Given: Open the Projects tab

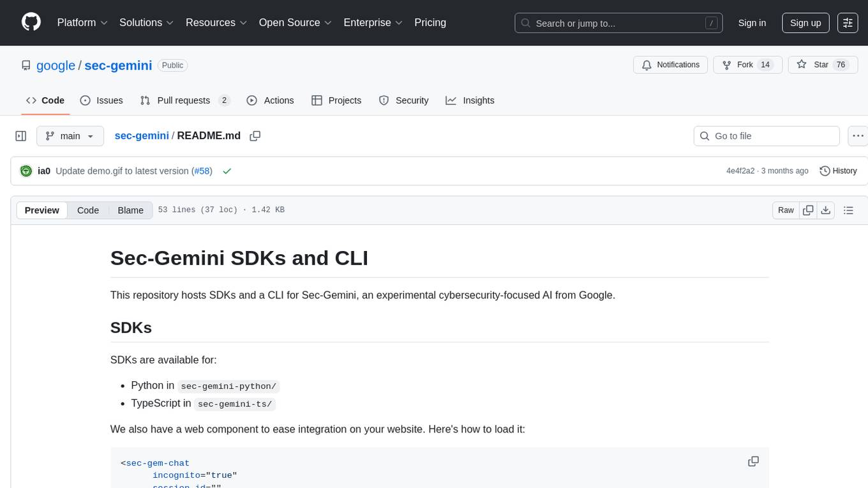Looking at the screenshot, I should [336, 100].
